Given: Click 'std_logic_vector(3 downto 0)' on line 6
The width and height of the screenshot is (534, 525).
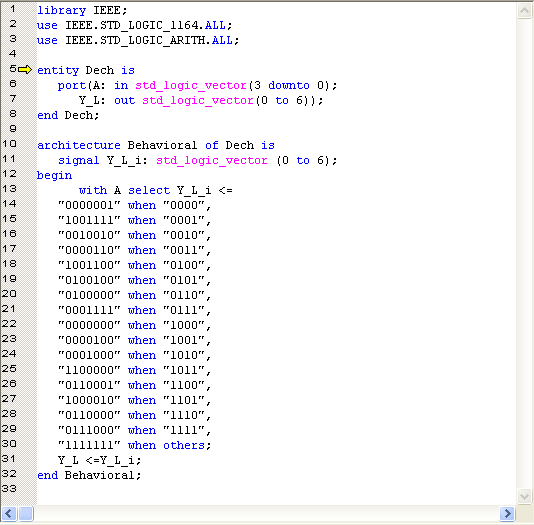Looking at the screenshot, I should [232, 85].
